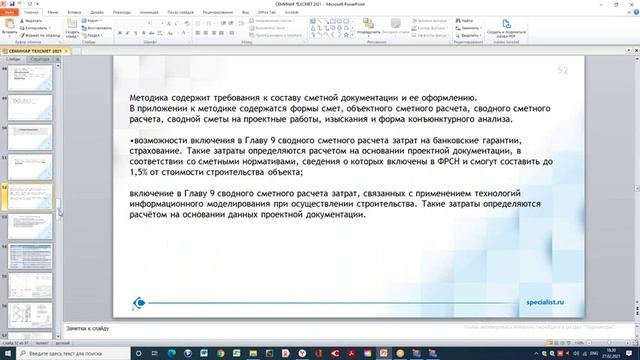Toggle italic formatting
640x360 pixels.
coord(127,33)
